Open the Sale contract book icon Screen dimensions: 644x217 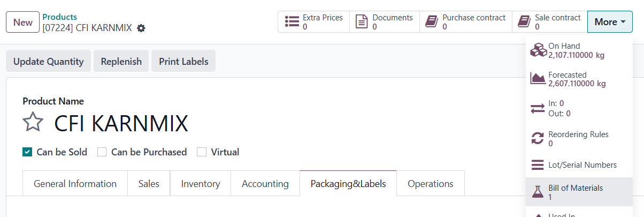pyautogui.click(x=524, y=21)
